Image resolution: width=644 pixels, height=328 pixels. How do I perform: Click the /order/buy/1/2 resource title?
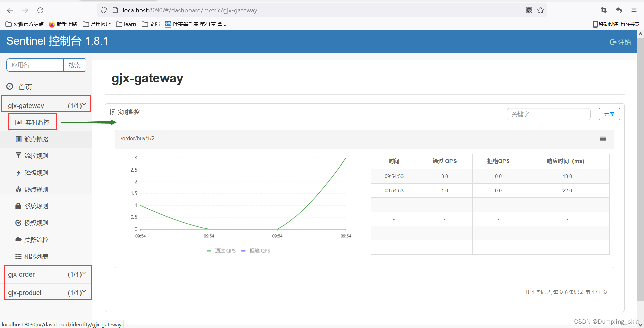click(x=138, y=139)
